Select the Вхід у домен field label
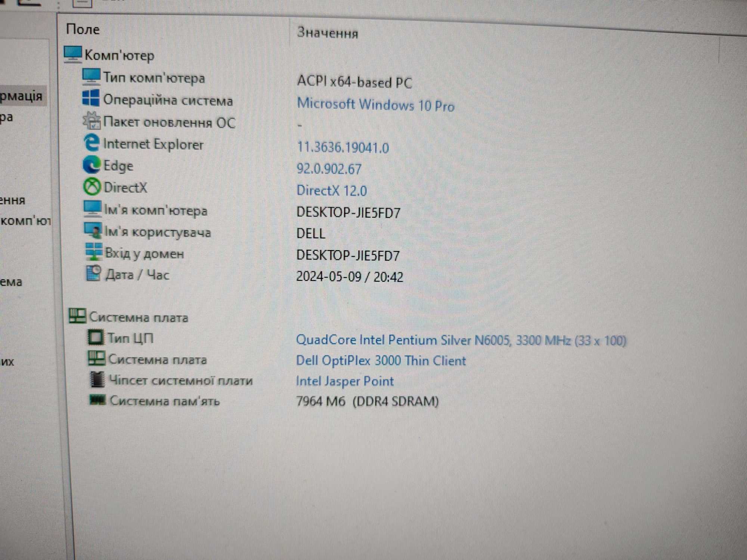This screenshot has width=747, height=560. (145, 253)
